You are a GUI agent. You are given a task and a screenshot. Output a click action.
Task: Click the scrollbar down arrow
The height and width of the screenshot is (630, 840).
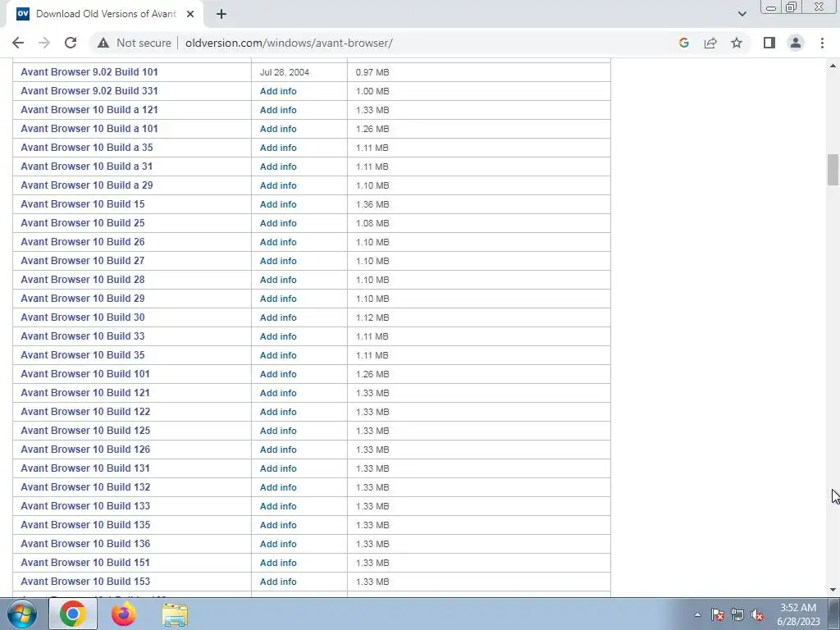coord(833,590)
